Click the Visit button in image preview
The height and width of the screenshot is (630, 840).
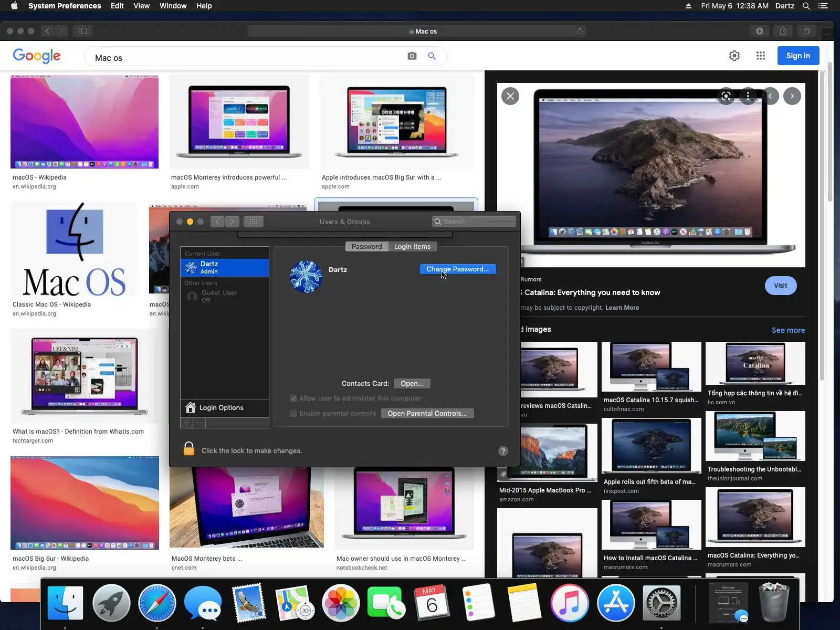(x=781, y=286)
